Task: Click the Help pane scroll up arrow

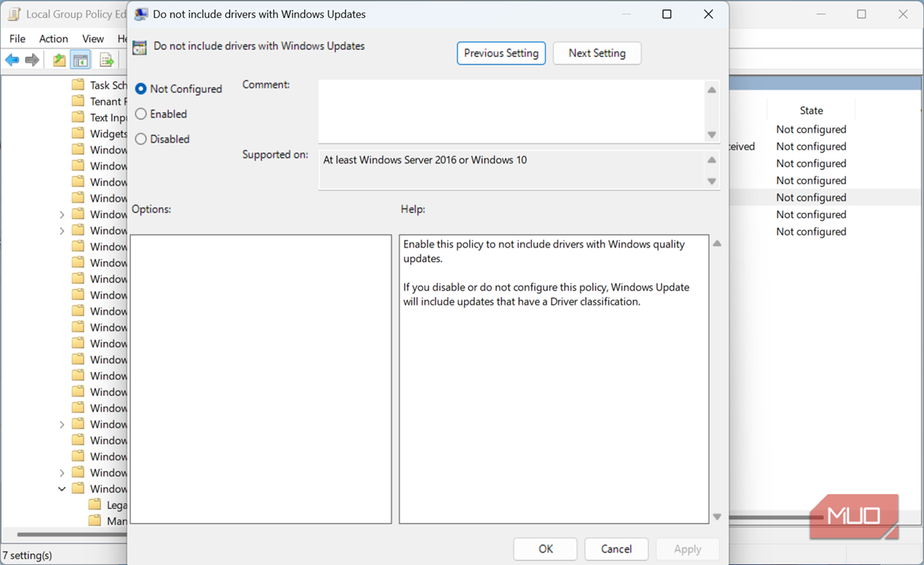Action: point(717,243)
